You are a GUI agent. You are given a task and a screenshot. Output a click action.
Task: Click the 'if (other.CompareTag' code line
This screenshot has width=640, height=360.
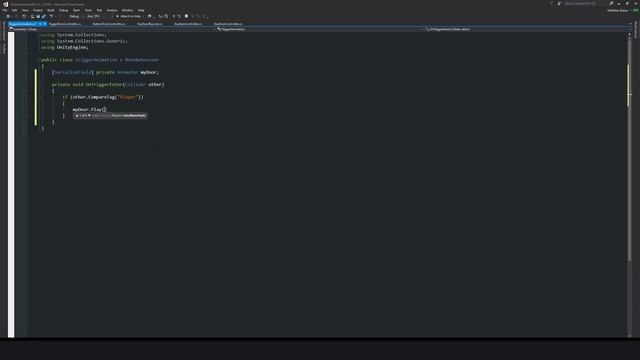point(103,97)
